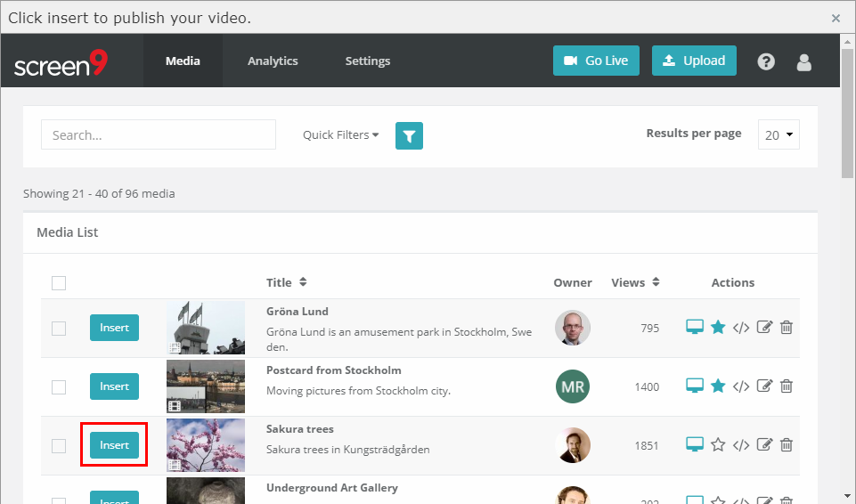Click in the Search input field

[159, 134]
